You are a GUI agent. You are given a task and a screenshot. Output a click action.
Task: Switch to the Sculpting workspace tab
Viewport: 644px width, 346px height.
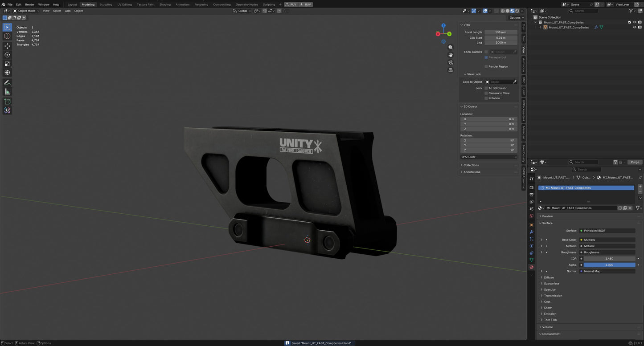click(106, 4)
